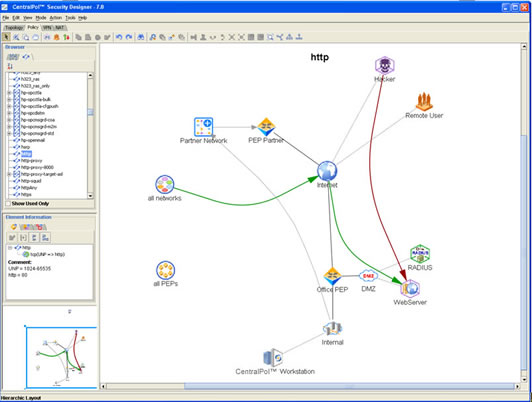The image size is (532, 402).
Task: Click the canvas horizontal scrollbar thumb
Action: pyautogui.click(x=349, y=386)
